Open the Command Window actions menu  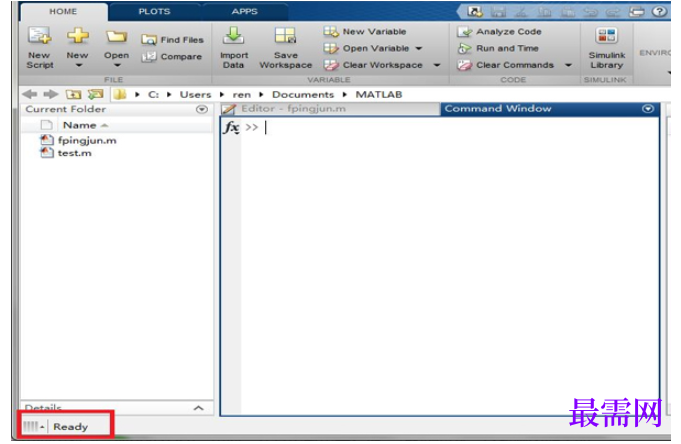point(648,109)
